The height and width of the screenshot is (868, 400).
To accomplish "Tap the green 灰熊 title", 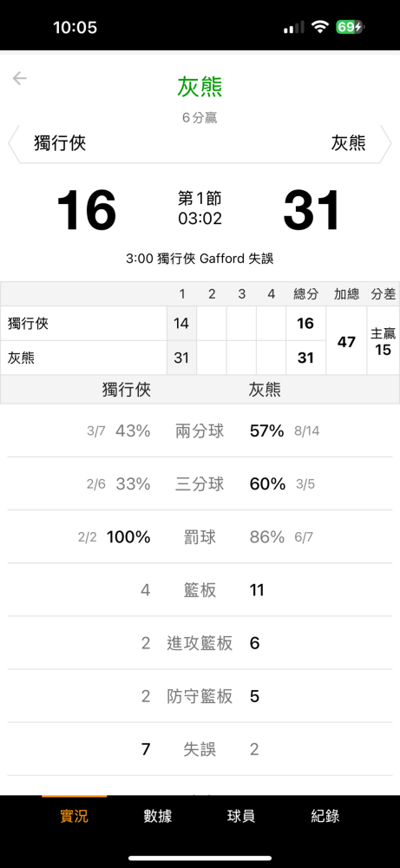I will click(x=200, y=88).
